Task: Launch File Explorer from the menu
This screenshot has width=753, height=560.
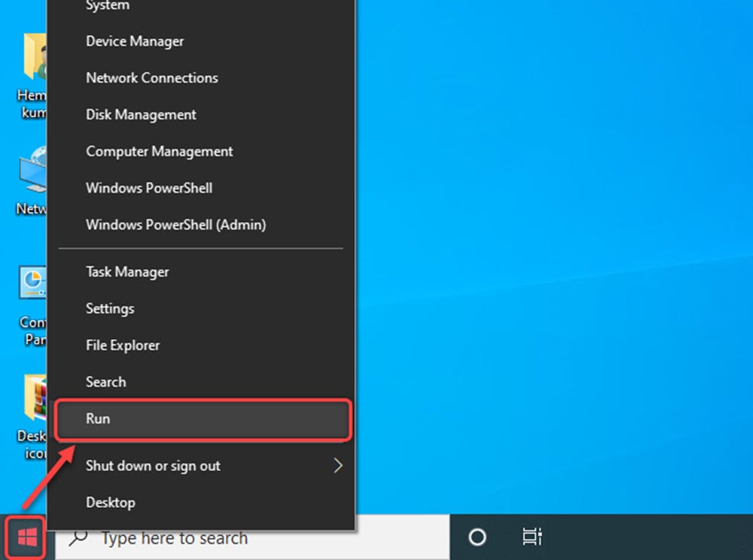Action: point(201,345)
